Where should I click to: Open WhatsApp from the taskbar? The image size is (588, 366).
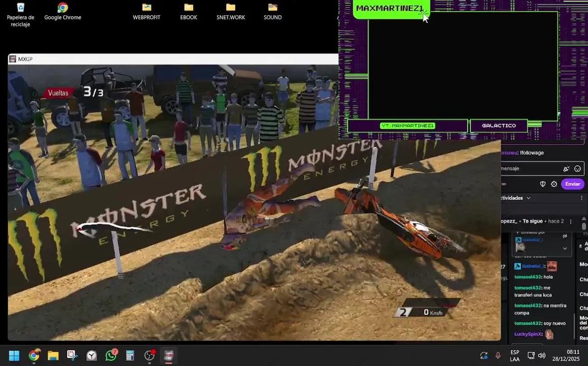(x=111, y=355)
